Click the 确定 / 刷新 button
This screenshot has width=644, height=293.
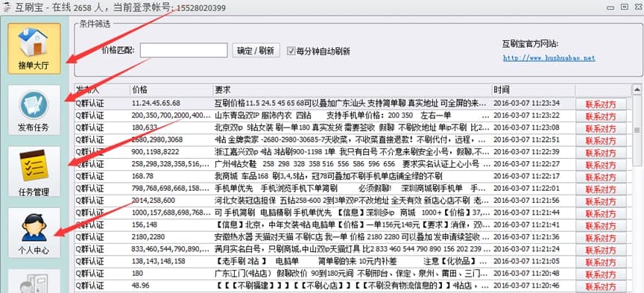pos(256,51)
